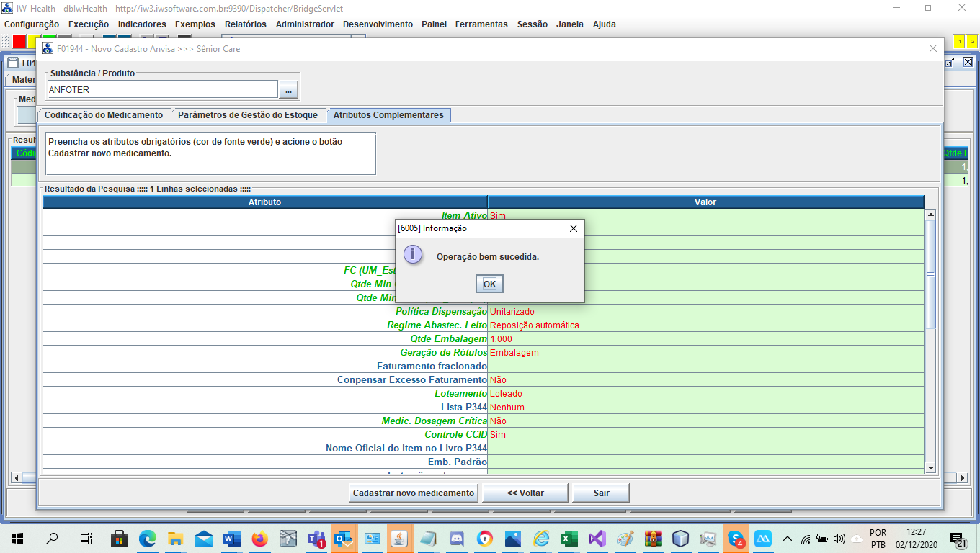
Task: Open Microsoft Teams from the taskbar
Action: 316,538
